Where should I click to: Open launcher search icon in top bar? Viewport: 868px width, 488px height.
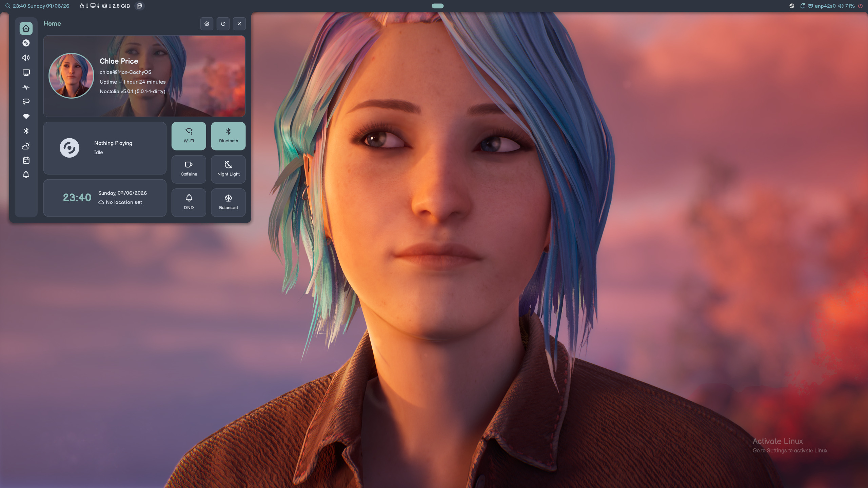tap(8, 6)
